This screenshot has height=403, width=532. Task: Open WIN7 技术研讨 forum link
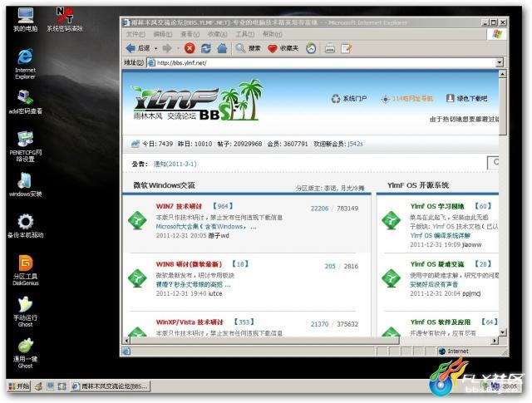(x=179, y=206)
